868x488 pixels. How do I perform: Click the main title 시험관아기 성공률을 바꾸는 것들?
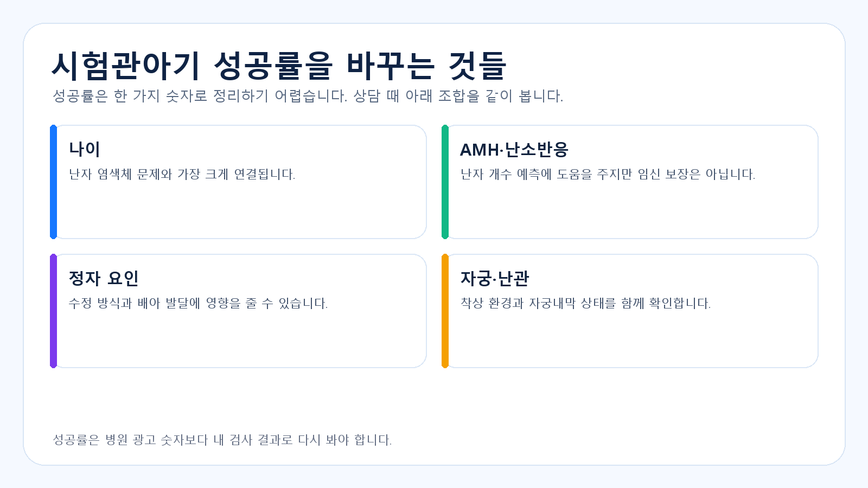(279, 66)
